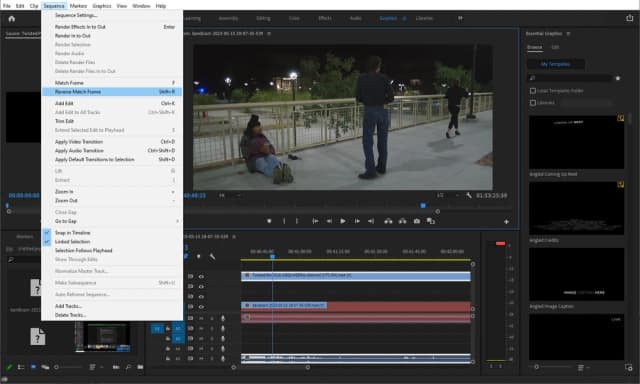Hide the top video track via its eye icon
The image size is (640, 384).
point(201,276)
